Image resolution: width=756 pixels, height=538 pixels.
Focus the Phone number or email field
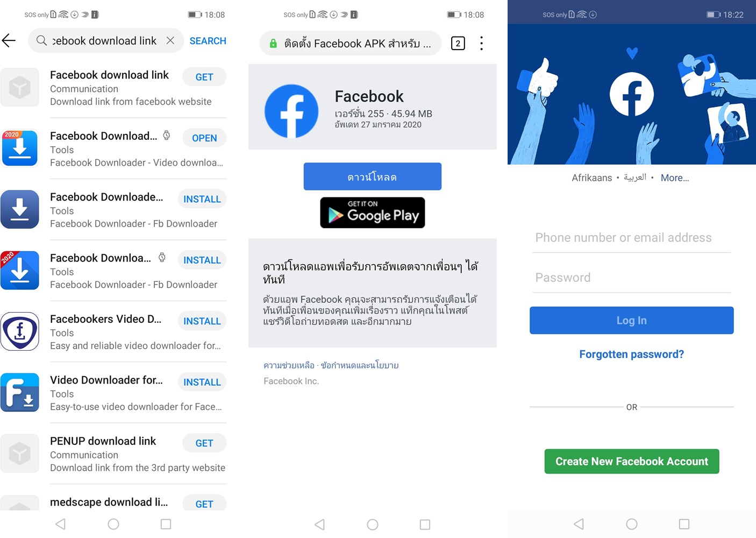[x=632, y=238]
